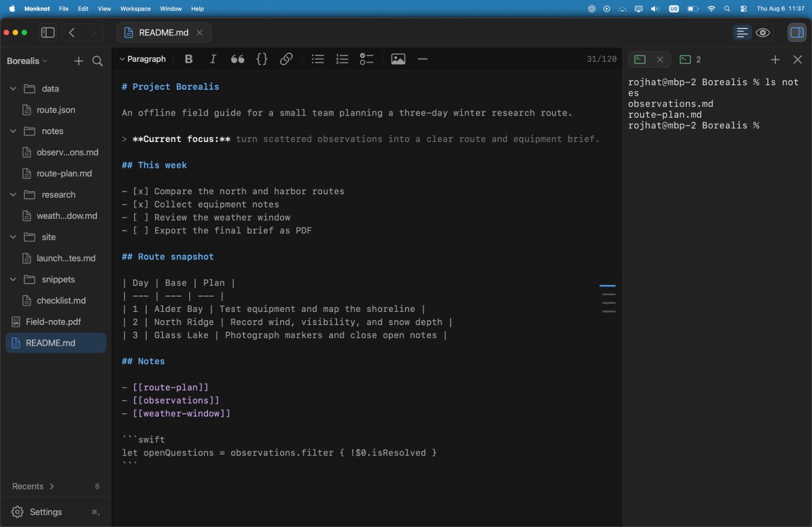
Task: Uncheck 'Collect equipment notes' task
Action: (x=141, y=204)
